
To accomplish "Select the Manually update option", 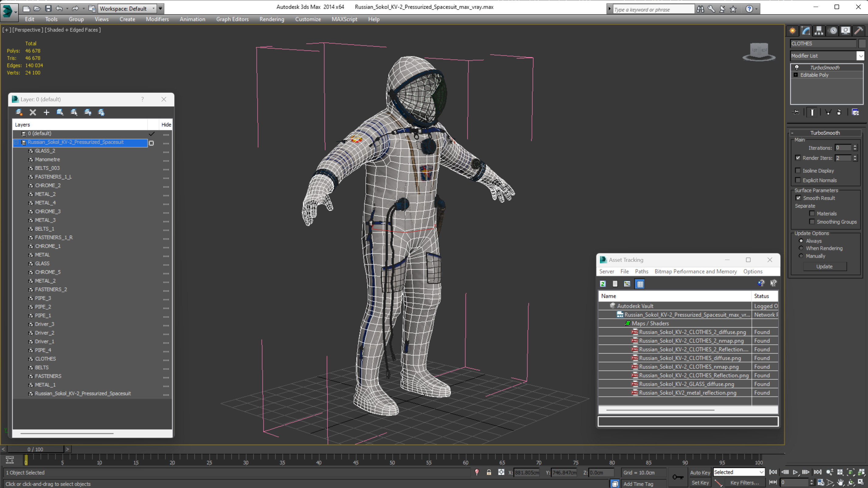I will pyautogui.click(x=801, y=256).
